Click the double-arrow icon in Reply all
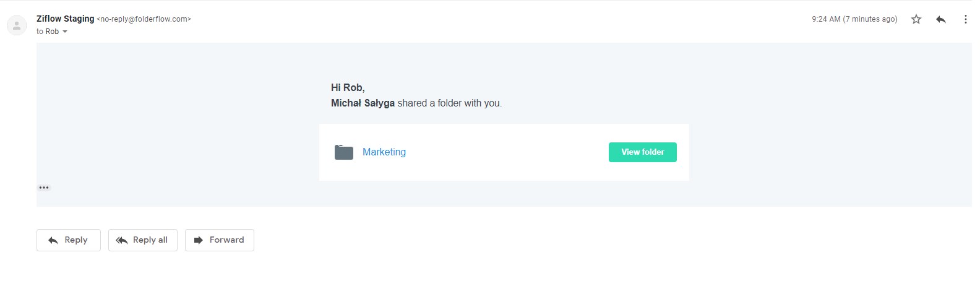 coord(122,240)
